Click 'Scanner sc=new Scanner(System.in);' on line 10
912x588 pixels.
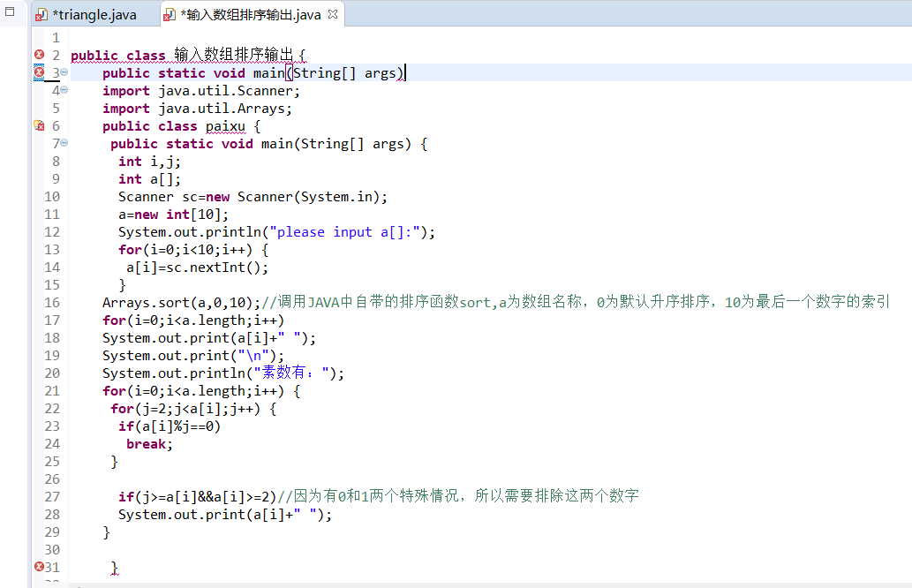pos(252,197)
